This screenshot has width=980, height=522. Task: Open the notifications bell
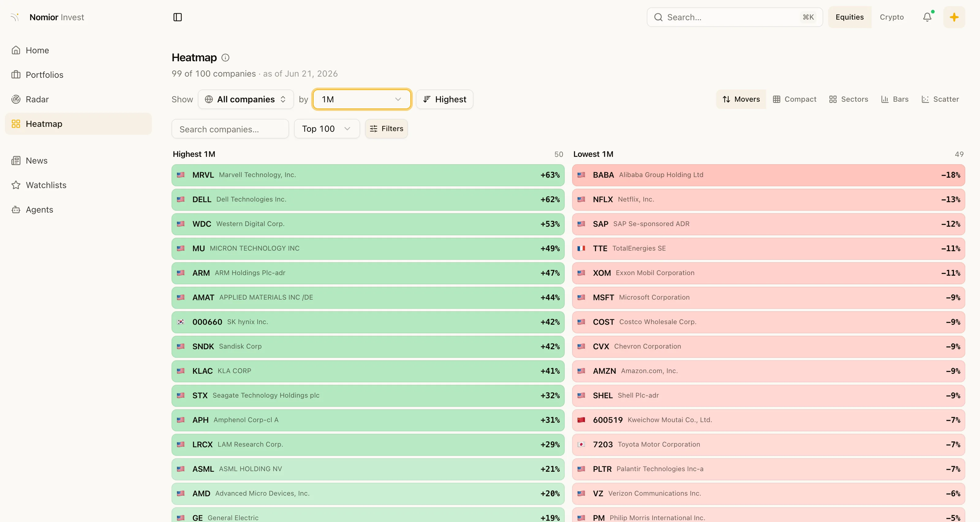[x=927, y=17]
